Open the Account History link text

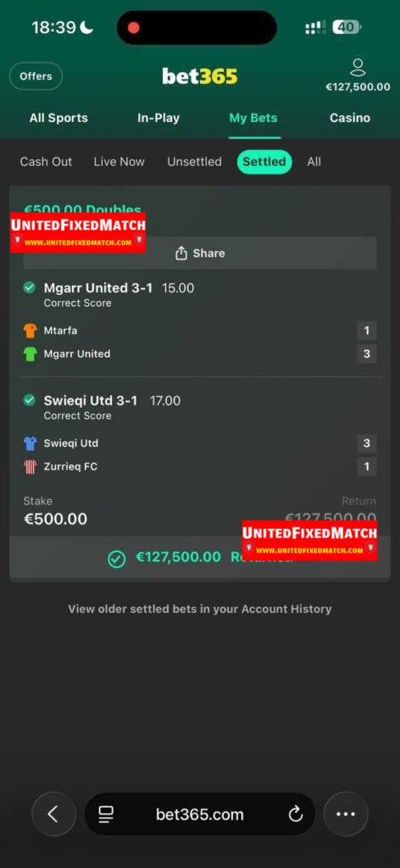click(285, 609)
